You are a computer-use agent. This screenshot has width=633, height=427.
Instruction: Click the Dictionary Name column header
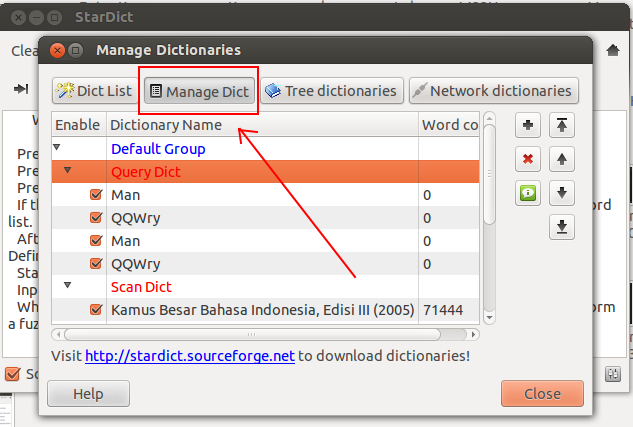point(262,125)
